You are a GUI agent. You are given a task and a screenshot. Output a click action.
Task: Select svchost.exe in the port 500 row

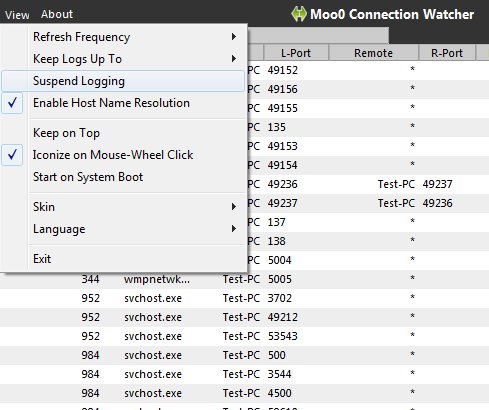(153, 355)
